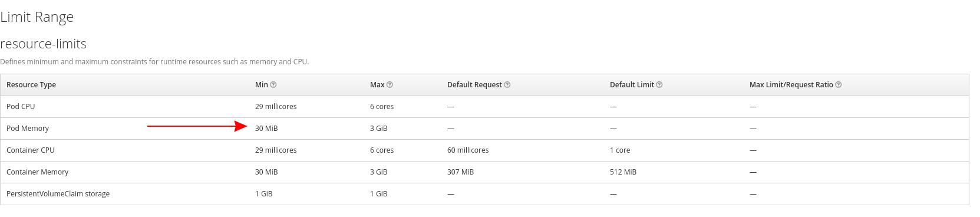Click the Limit Range page title

tap(37, 18)
